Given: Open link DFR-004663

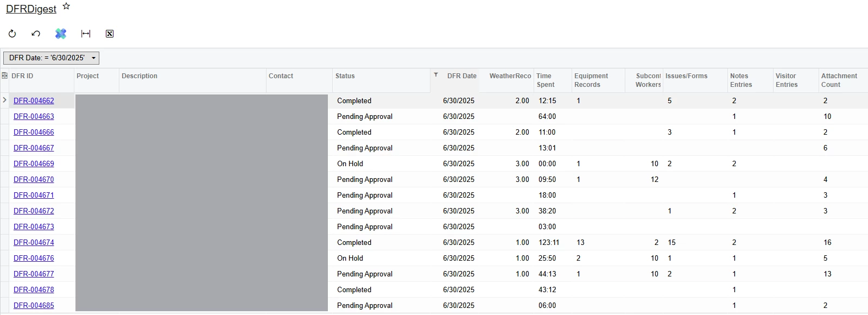Looking at the screenshot, I should [34, 116].
